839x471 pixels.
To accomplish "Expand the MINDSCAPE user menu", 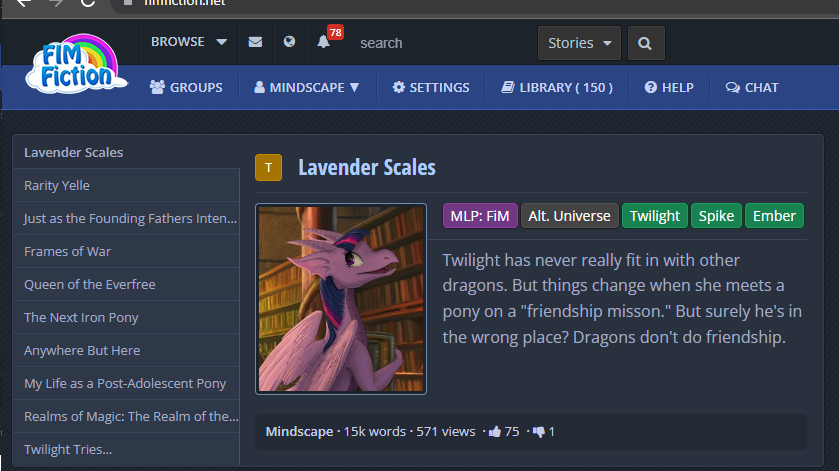I will coord(307,88).
